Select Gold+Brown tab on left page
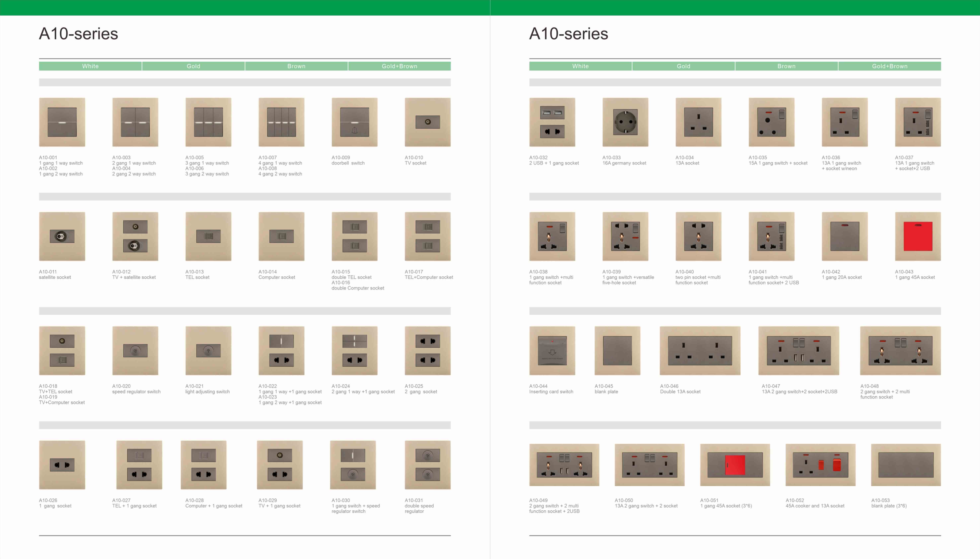Screen dimensions: 980x559 click(x=399, y=66)
